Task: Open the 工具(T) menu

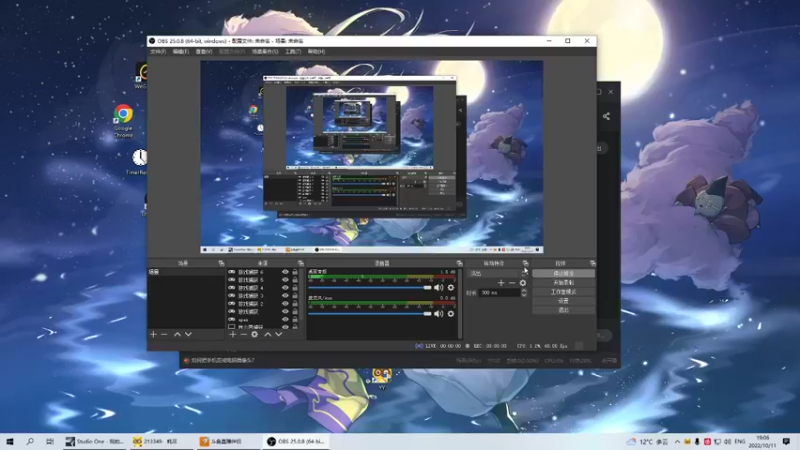Action: [x=293, y=52]
